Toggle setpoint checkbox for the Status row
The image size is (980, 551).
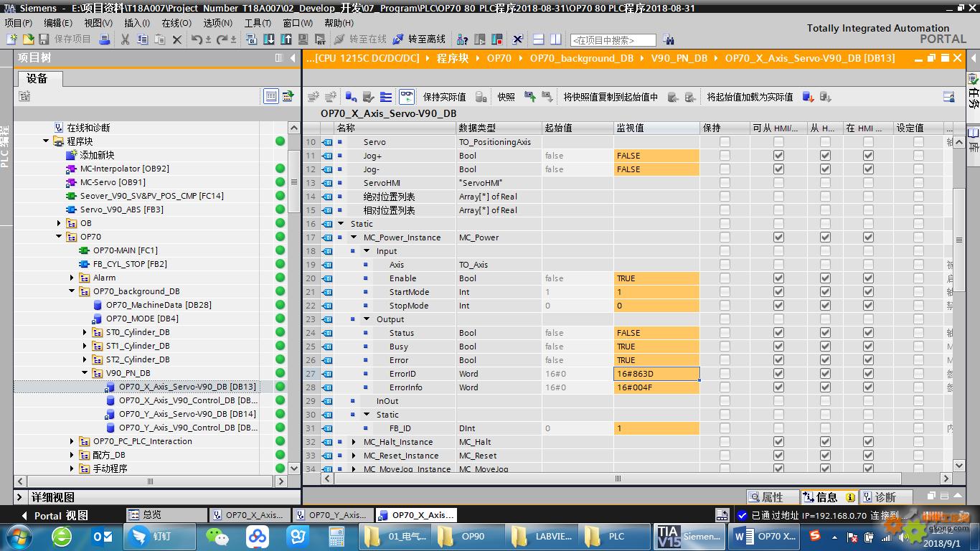click(x=918, y=333)
